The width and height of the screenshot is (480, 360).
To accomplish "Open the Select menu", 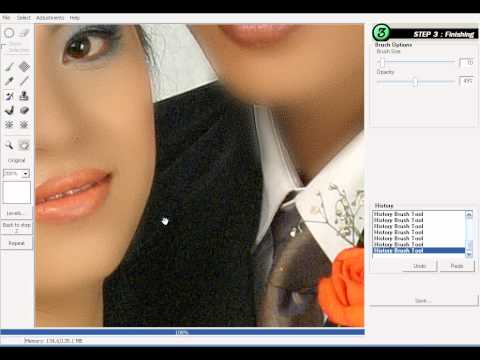I will click(24, 18).
